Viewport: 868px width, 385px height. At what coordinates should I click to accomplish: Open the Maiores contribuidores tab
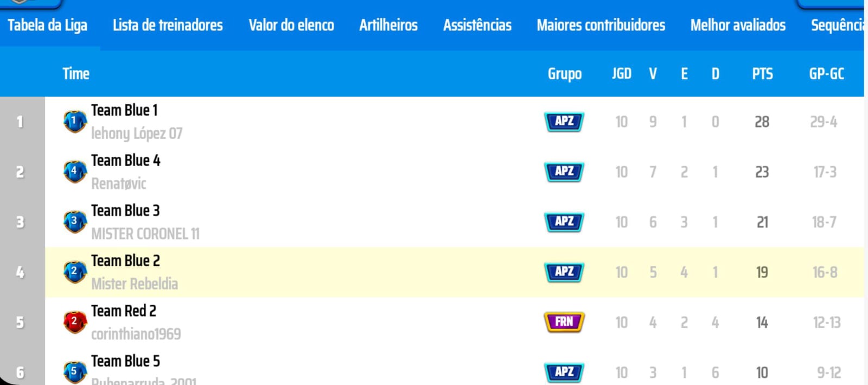[x=601, y=26]
